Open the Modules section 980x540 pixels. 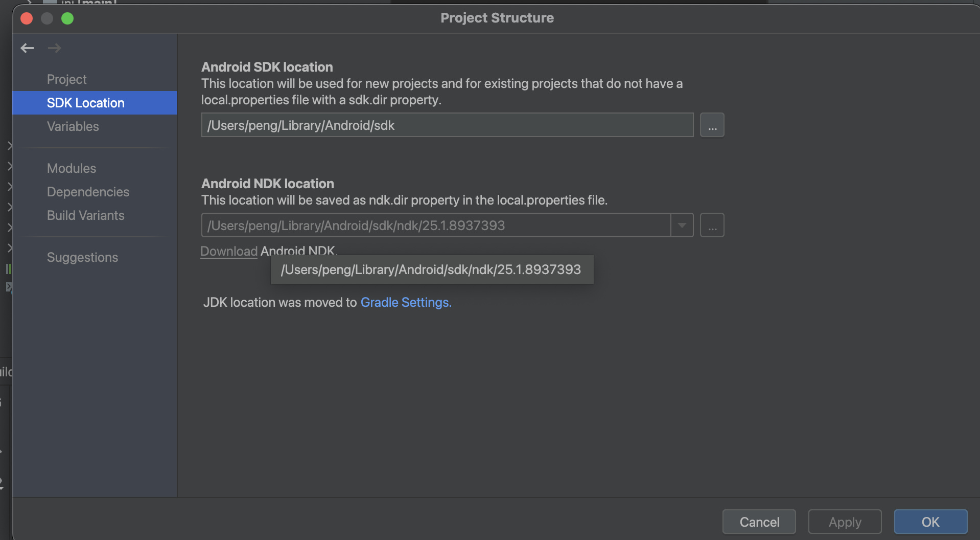(72, 168)
